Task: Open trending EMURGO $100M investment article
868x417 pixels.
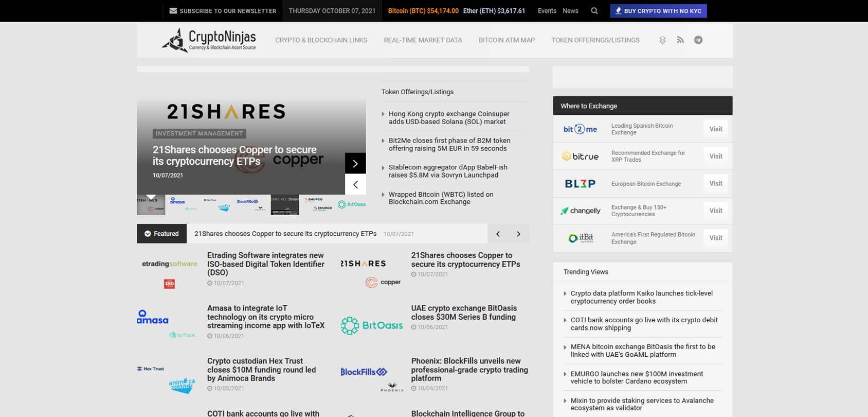Action: (637, 377)
